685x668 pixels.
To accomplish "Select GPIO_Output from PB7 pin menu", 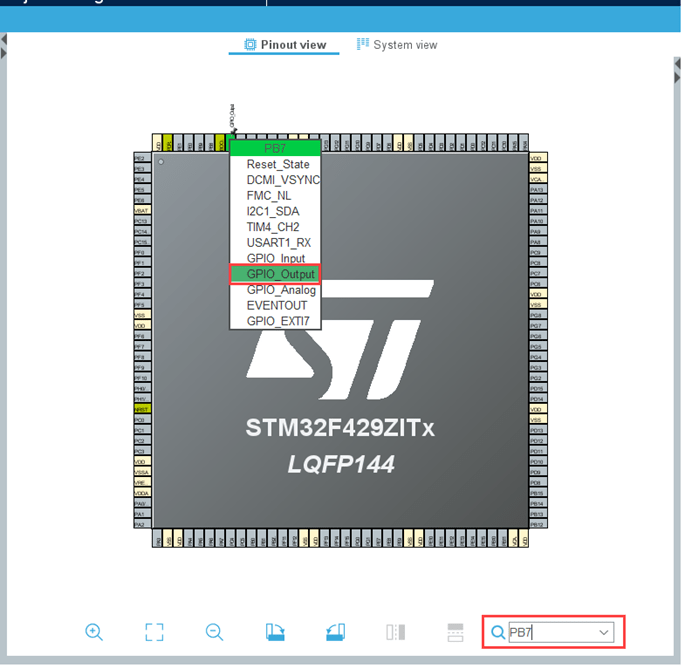I will click(x=280, y=274).
